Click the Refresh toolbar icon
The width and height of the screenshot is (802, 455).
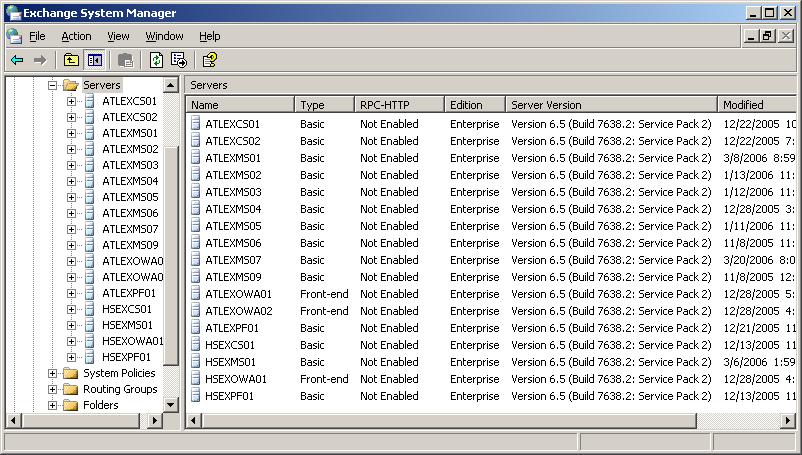pyautogui.click(x=156, y=60)
